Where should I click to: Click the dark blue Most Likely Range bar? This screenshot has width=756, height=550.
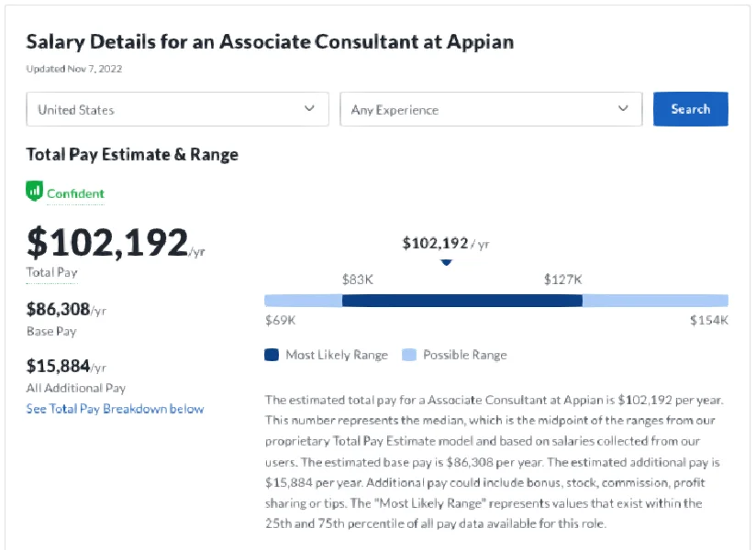[461, 301]
